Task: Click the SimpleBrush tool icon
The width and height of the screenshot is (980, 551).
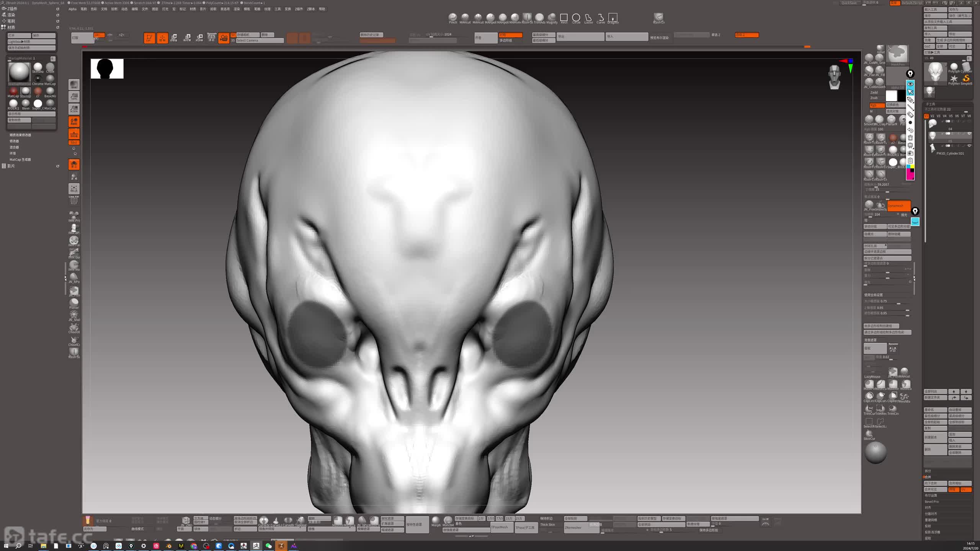Action: coord(966,79)
